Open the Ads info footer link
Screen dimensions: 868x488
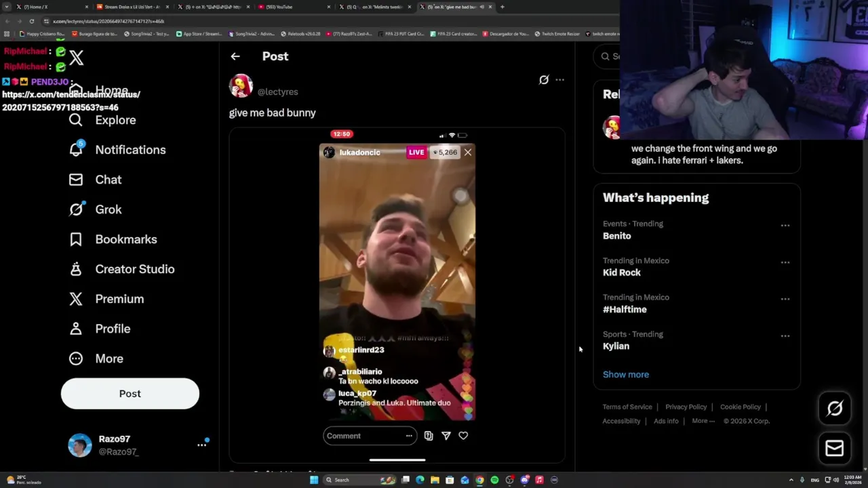[666, 421]
